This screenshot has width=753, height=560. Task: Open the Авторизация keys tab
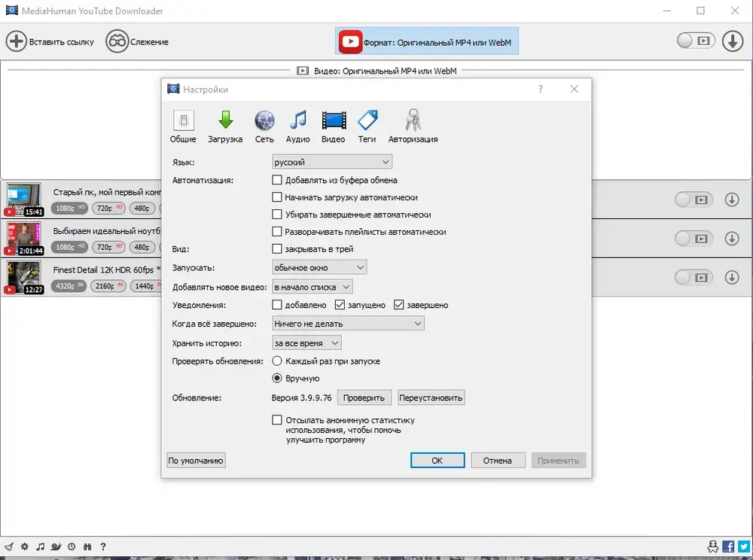(413, 126)
